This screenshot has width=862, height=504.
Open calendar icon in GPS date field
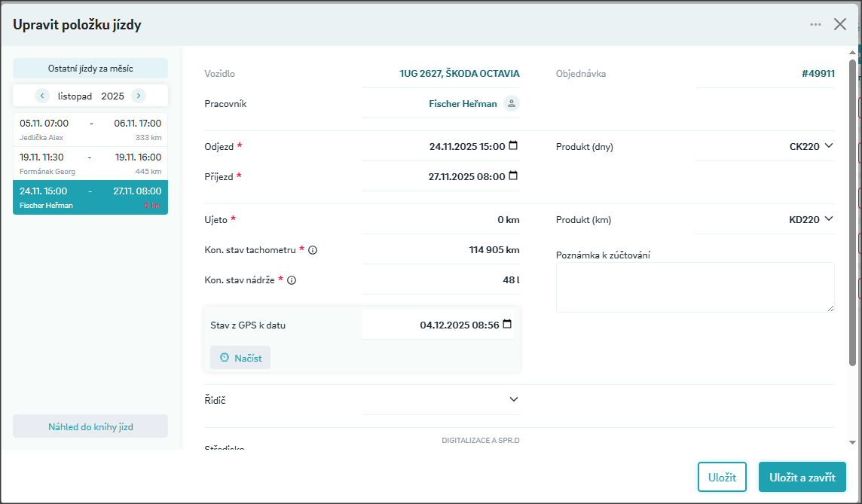[x=507, y=325]
